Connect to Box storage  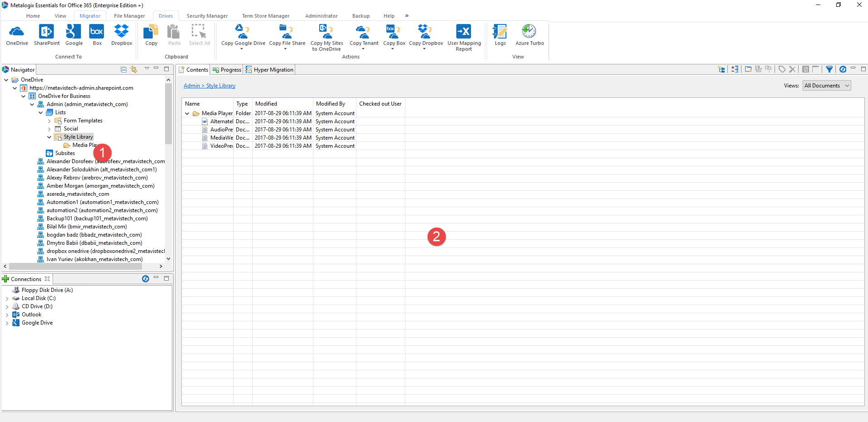pyautogui.click(x=96, y=34)
